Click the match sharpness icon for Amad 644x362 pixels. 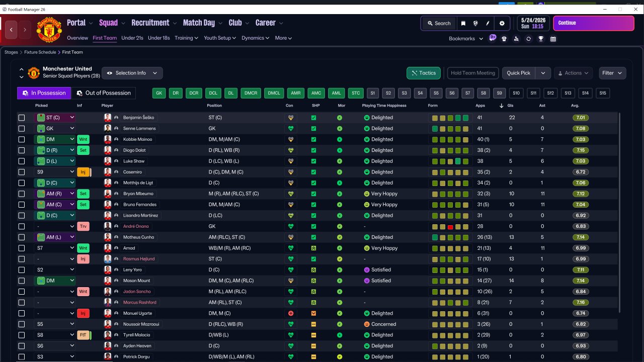[x=313, y=248]
